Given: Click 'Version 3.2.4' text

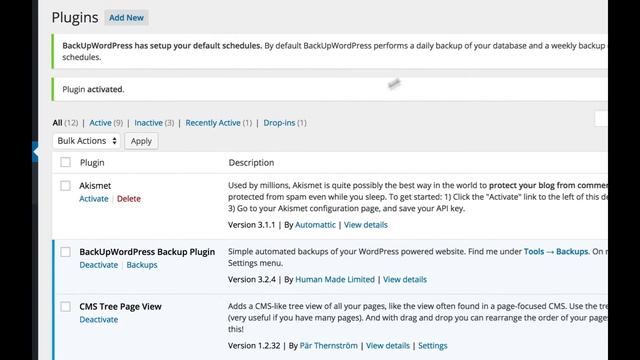Looking at the screenshot, I should point(251,280).
